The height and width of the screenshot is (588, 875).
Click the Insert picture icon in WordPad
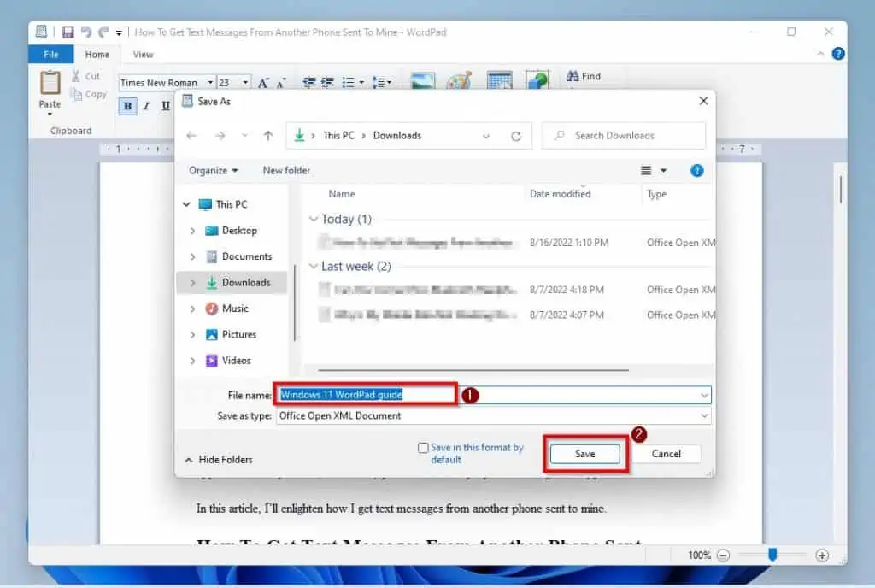[x=422, y=80]
